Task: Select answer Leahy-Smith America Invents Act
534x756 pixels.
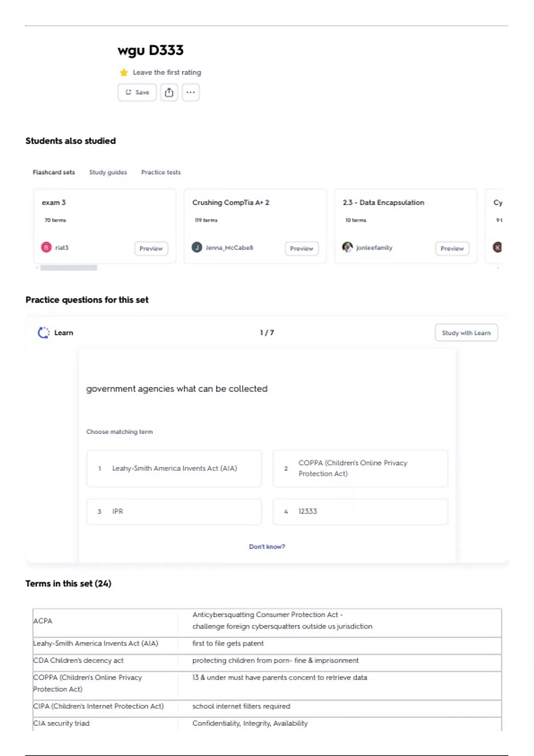Action: (174, 468)
